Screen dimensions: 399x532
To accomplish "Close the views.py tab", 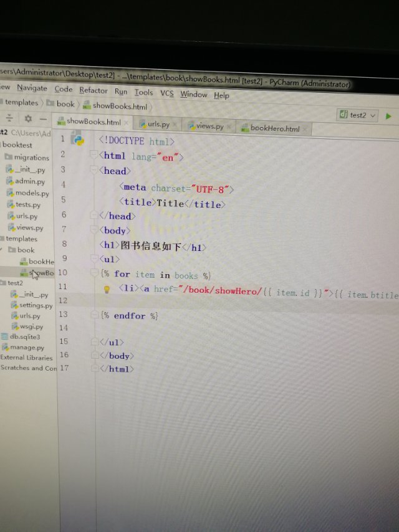I will pos(229,127).
